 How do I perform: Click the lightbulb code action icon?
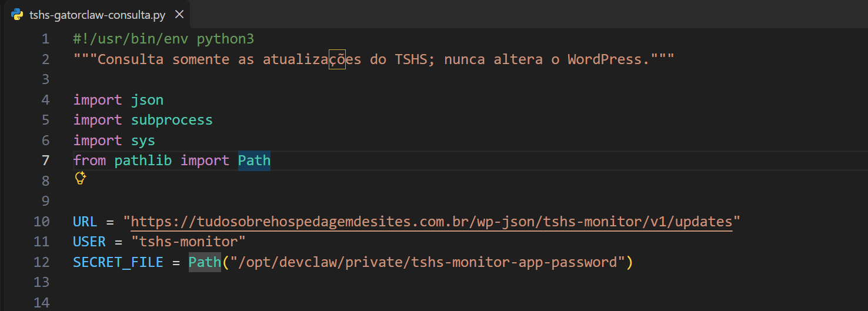click(81, 178)
